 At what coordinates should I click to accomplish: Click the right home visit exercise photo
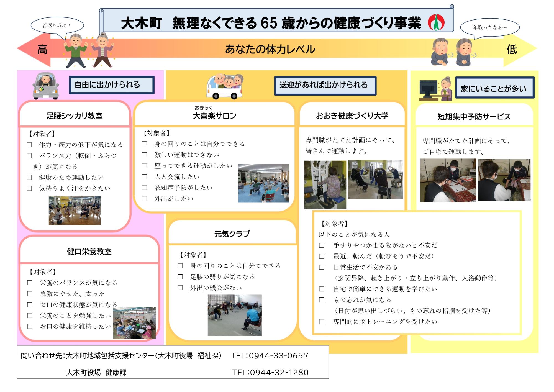point(504,180)
